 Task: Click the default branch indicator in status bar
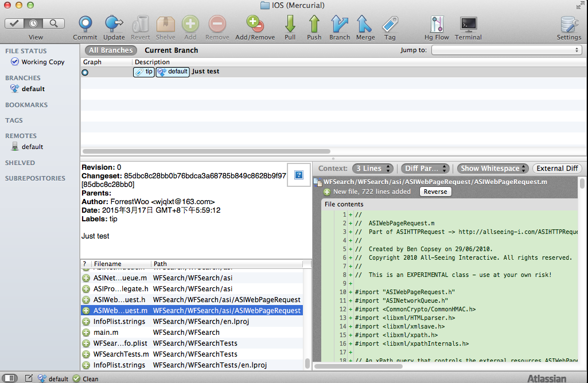[53, 378]
